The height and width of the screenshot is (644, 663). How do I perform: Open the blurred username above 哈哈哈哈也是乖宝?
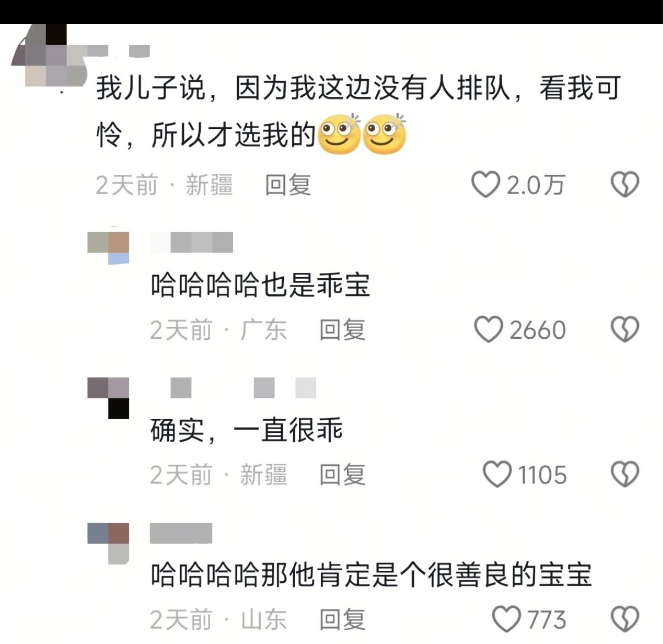point(191,243)
